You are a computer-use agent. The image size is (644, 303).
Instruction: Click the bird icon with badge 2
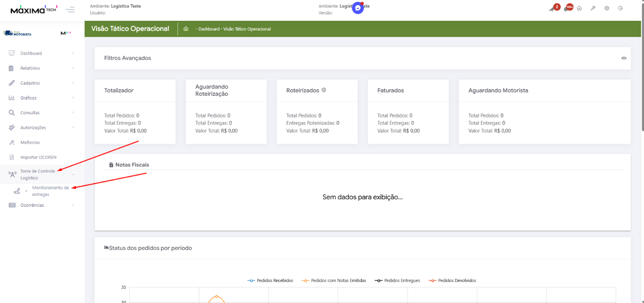pyautogui.click(x=553, y=9)
